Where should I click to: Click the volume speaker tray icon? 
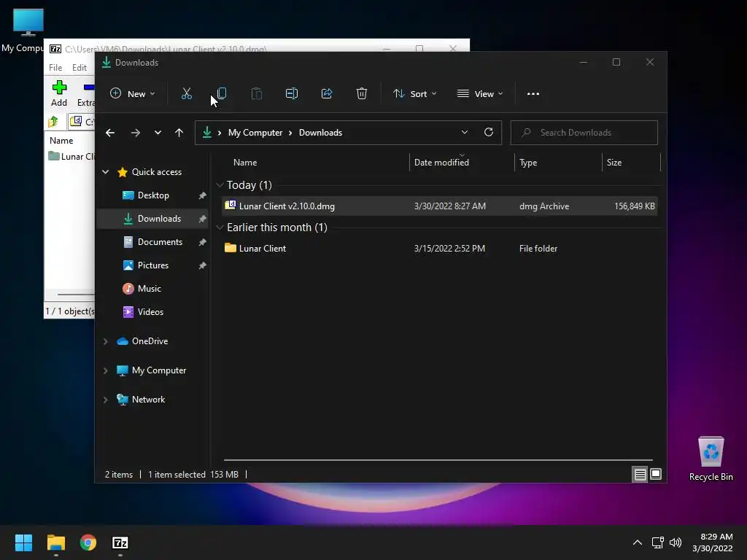tap(675, 542)
